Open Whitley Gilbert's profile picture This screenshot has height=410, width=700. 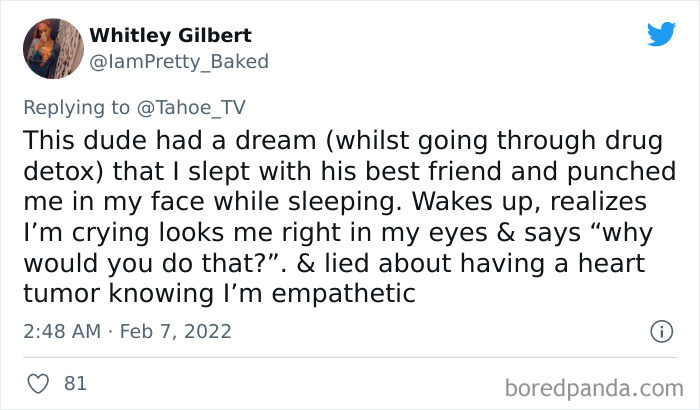52,48
